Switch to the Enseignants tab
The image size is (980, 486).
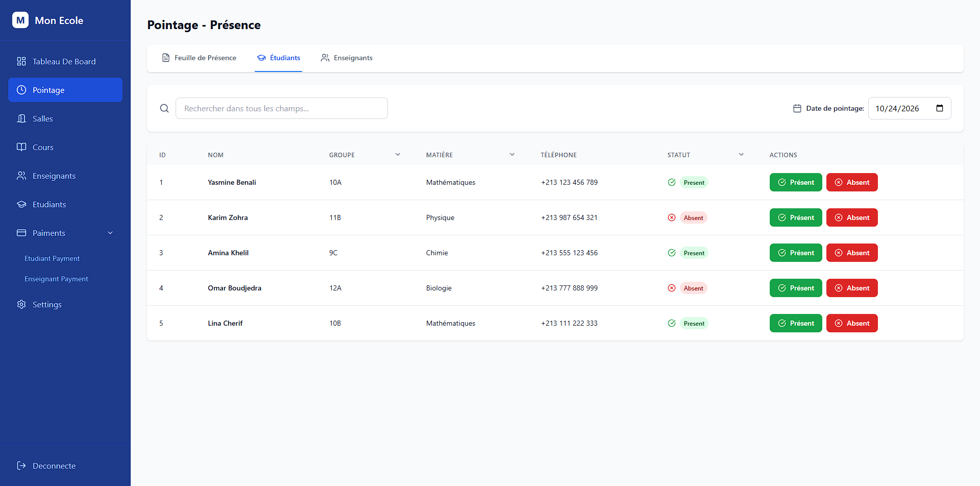tap(347, 58)
